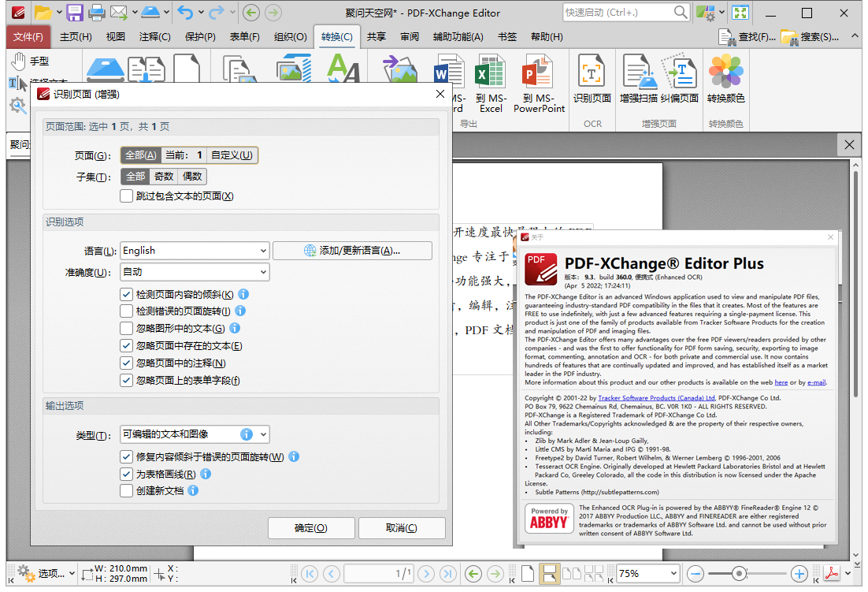Click the single page layout icon
Viewport: 868px width, 592px height.
(528, 574)
